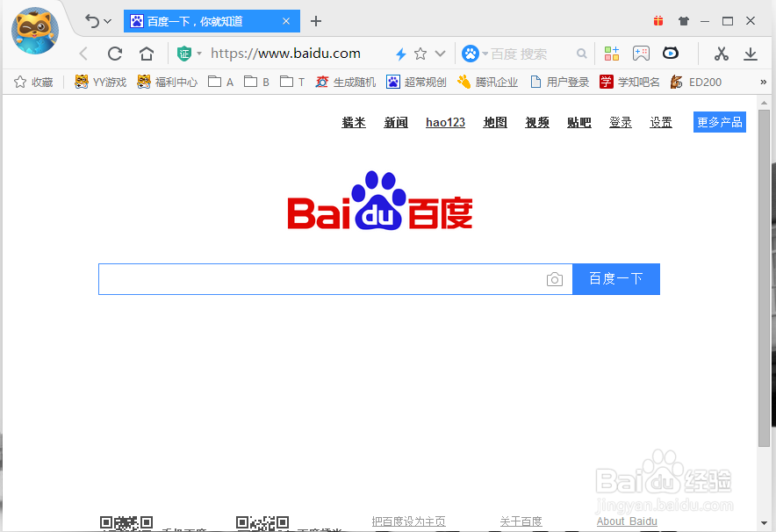The image size is (776, 532).
Task: Click the gamepad game center icon
Action: click(641, 53)
